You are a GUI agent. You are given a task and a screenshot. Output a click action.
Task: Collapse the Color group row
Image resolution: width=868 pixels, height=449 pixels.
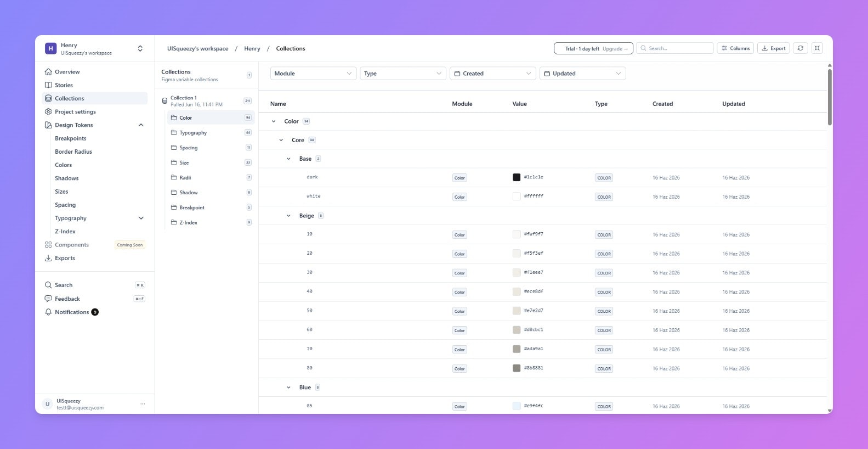point(274,121)
